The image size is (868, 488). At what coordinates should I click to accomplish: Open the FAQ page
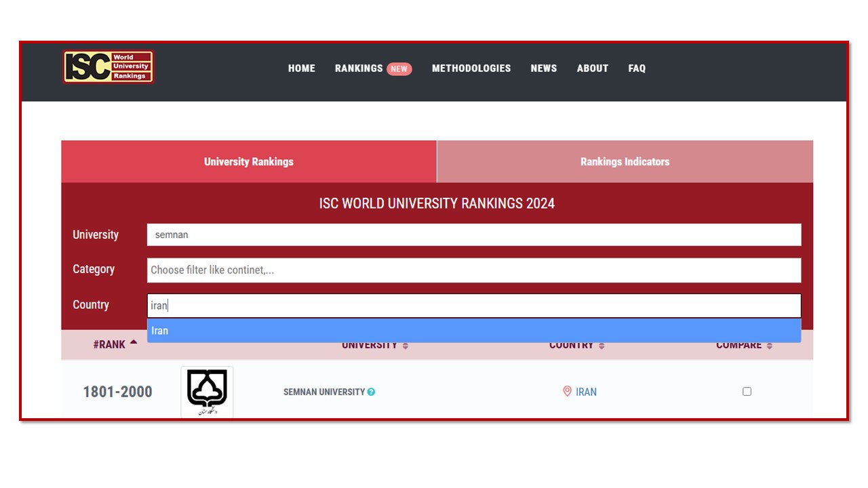(x=637, y=68)
